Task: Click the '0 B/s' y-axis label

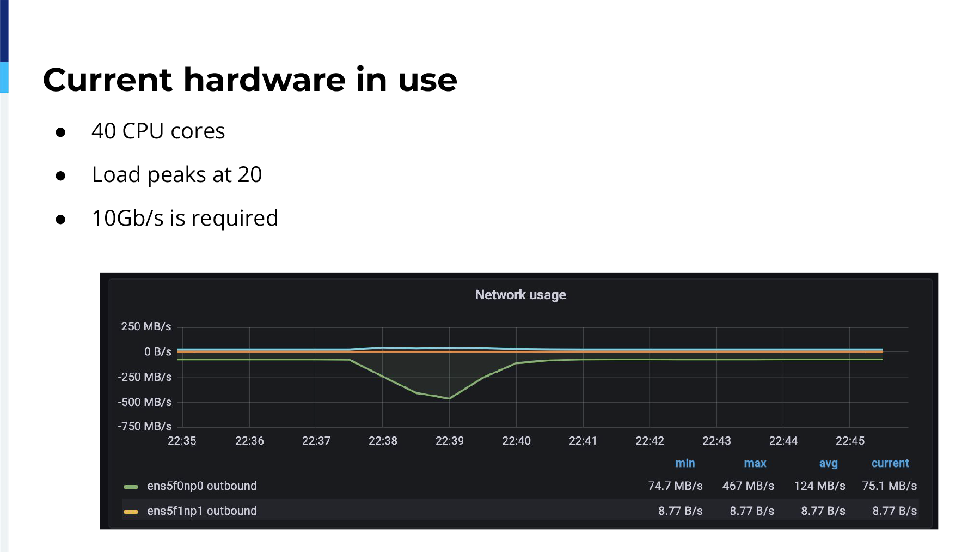Action: point(158,352)
